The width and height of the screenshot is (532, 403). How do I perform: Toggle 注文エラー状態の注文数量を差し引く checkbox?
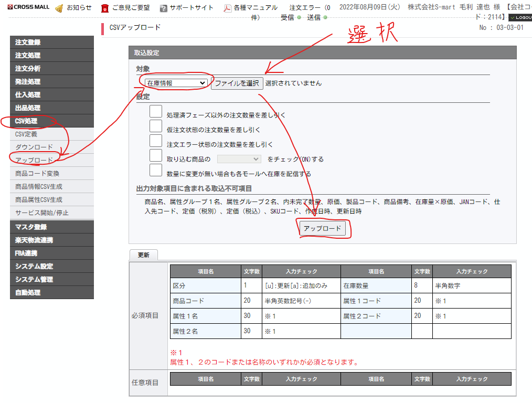pos(156,141)
